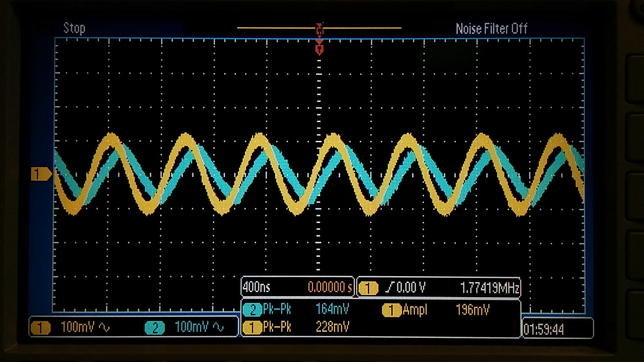Select the 0.00000 s horizontal delay value
Viewport: 644px width, 362px height.
(x=330, y=288)
